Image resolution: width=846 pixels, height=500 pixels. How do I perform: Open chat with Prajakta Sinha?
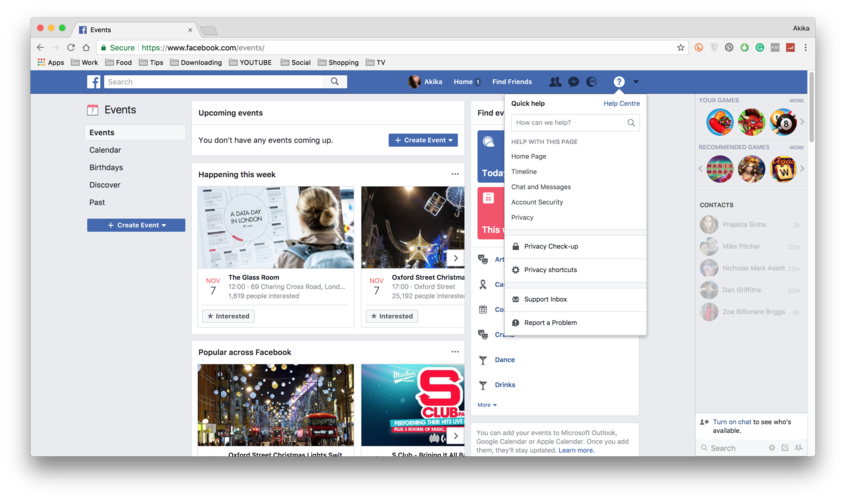[751, 224]
